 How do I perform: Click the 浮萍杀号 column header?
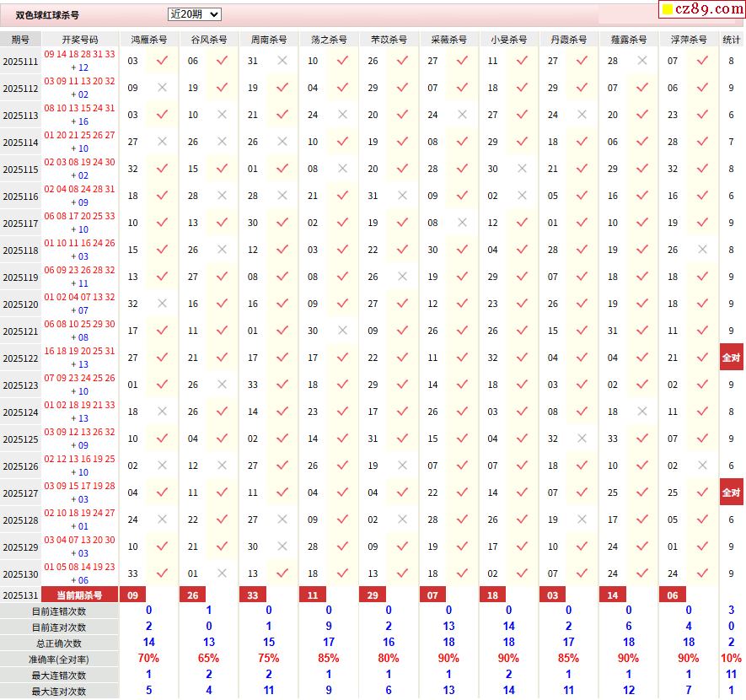689,40
